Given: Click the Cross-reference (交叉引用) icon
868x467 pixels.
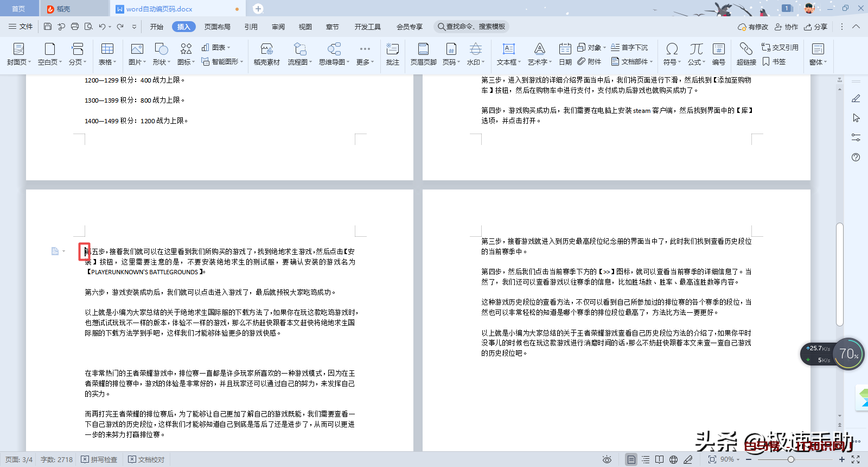Looking at the screenshot, I should click(x=780, y=48).
